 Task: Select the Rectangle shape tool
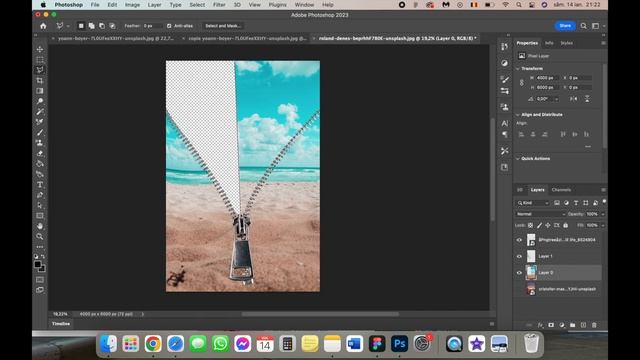click(x=40, y=216)
